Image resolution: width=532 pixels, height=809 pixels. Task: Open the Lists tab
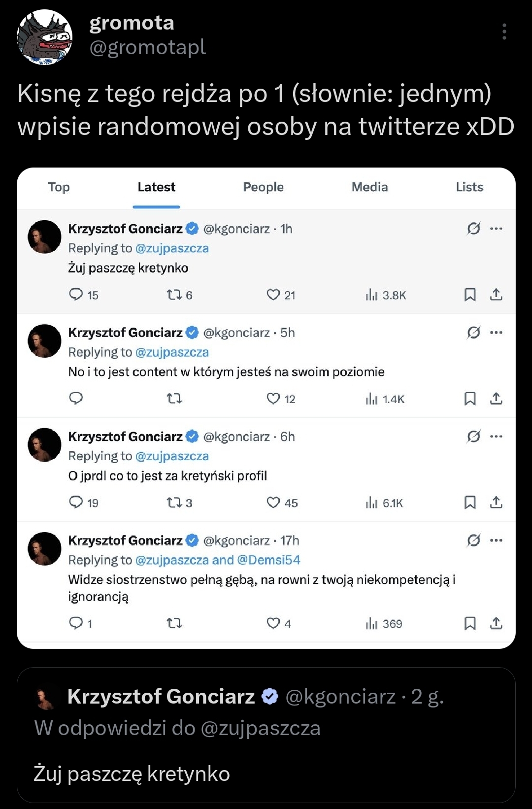469,187
